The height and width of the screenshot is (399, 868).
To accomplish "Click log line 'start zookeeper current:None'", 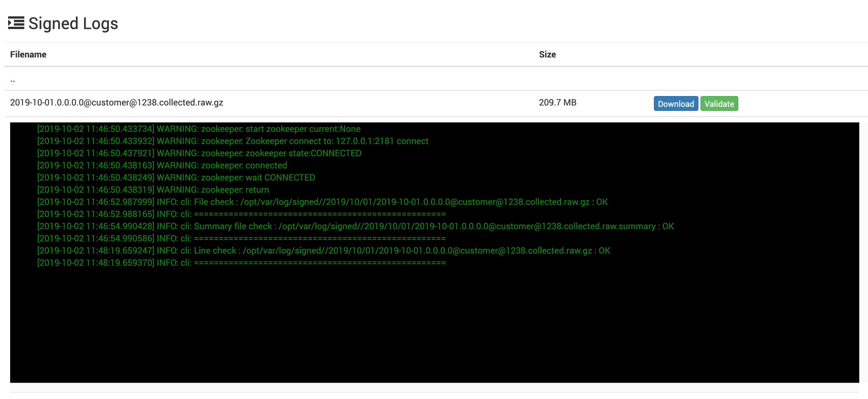I will coord(199,129).
